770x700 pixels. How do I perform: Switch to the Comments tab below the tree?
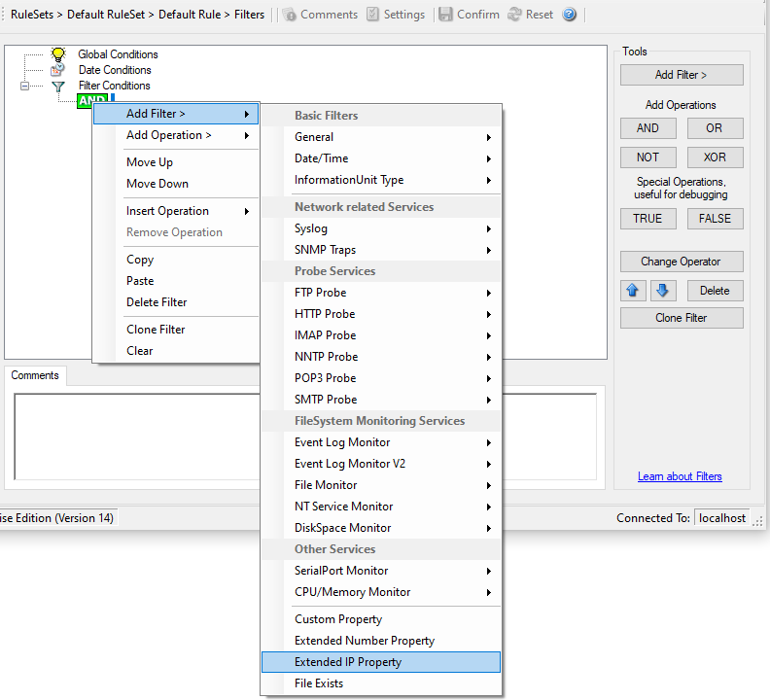(35, 375)
